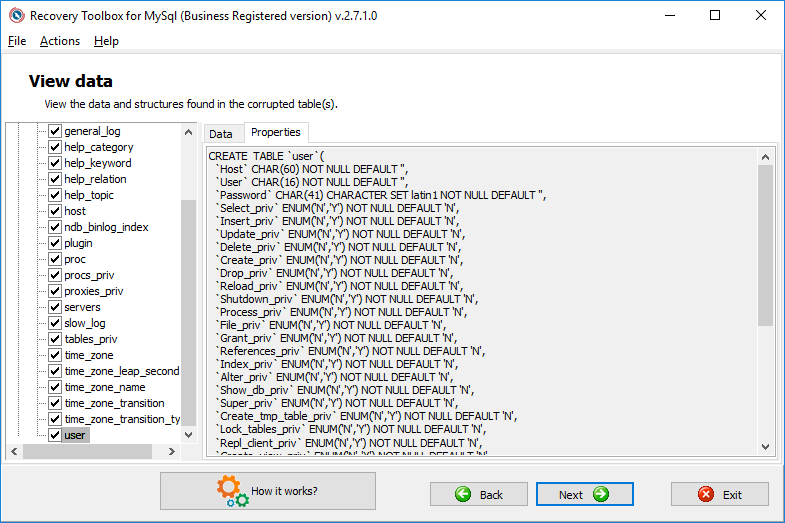
Task: Uncheck the tables_priv checkbox
Action: pyautogui.click(x=55, y=339)
